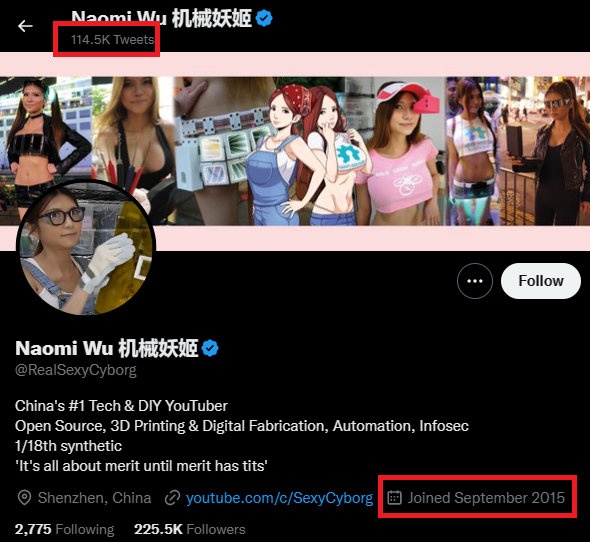
Task: View the 225.5K Followers list
Action: tap(190, 529)
